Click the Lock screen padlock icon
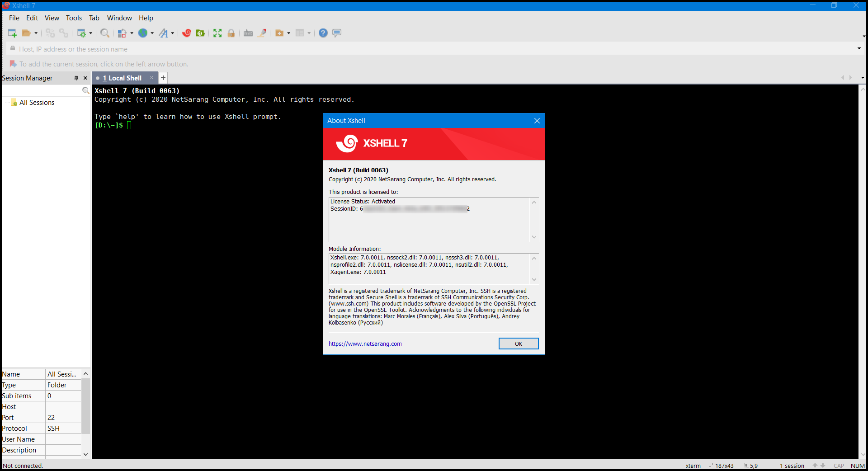Image resolution: width=868 pixels, height=471 pixels. point(231,33)
